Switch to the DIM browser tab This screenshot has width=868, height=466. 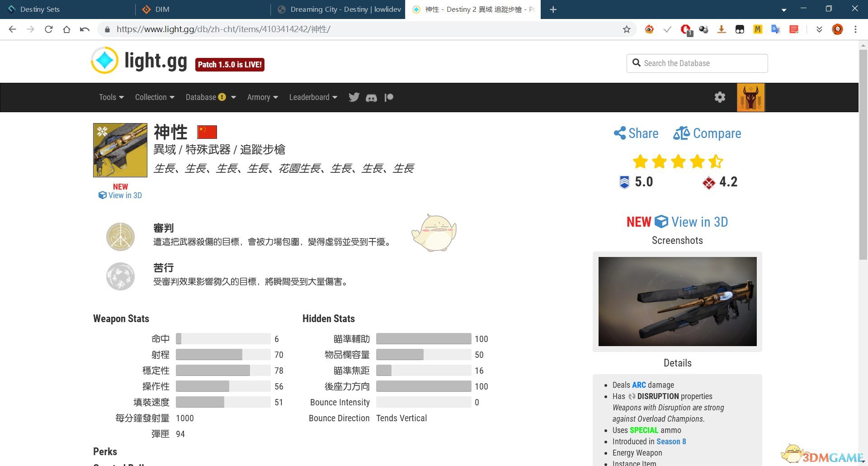162,9
